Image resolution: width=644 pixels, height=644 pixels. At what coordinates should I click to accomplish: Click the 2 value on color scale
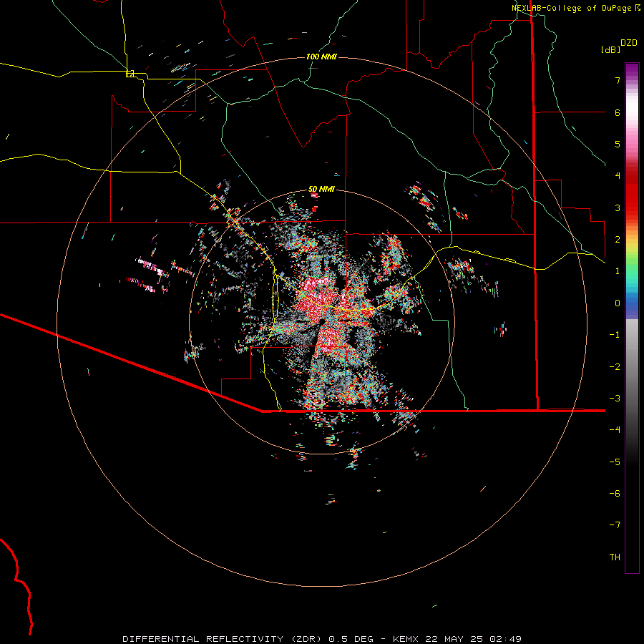(618, 240)
